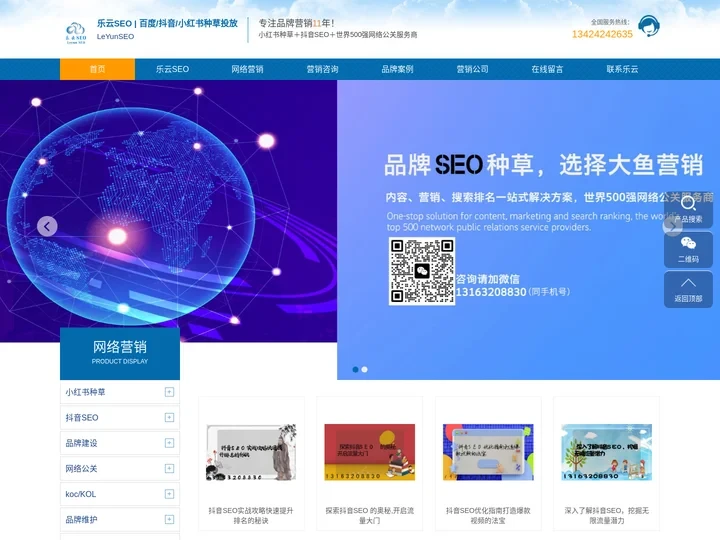The image size is (720, 540).
Task: Open thumbnail for 深入了解抖音SEO article
Action: tap(607, 452)
